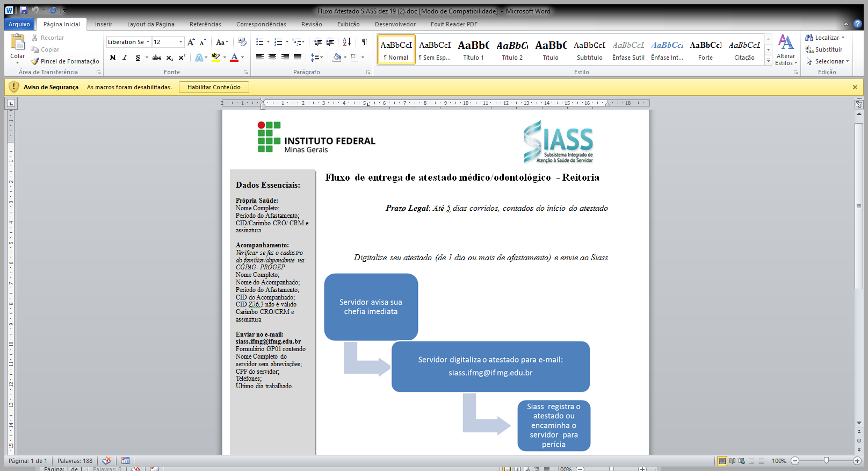
Task: Click the zoom slider handle in status bar
Action: [x=826, y=461]
